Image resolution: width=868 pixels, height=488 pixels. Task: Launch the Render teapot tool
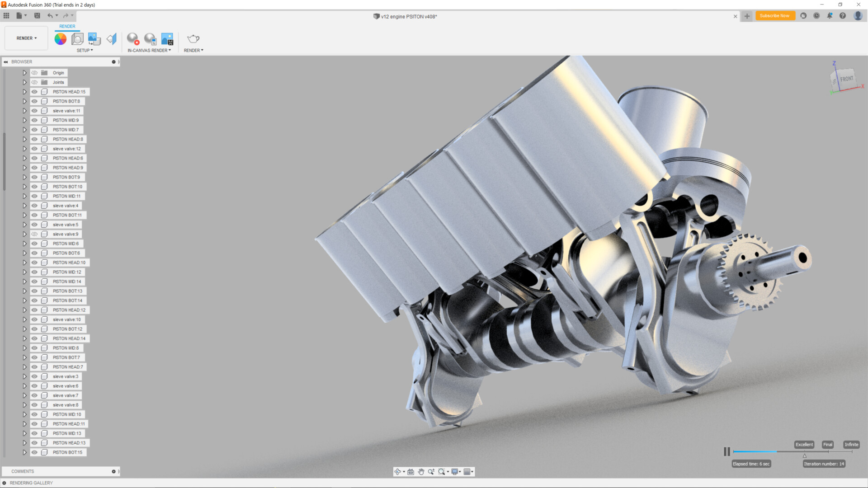click(x=193, y=39)
